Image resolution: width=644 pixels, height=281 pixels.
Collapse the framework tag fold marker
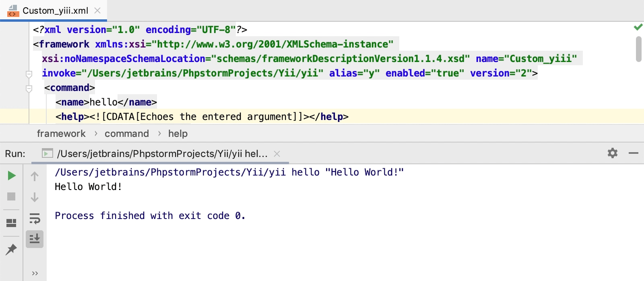coord(29,74)
